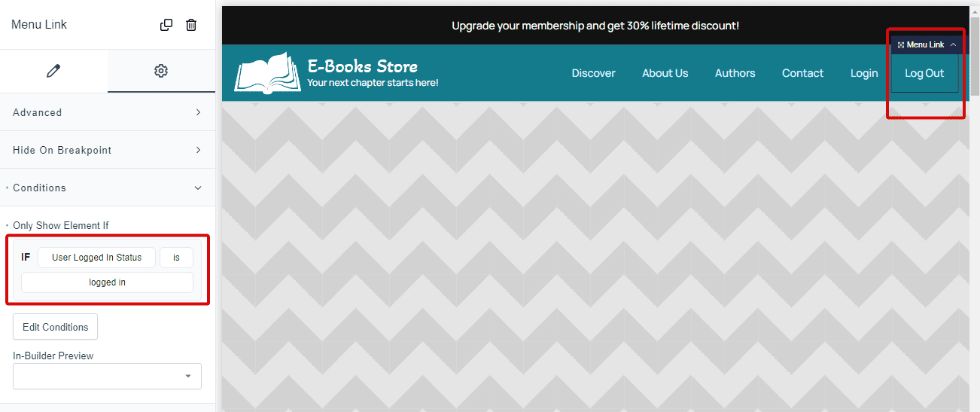This screenshot has width=980, height=412.
Task: Click the Menu Link label move icon
Action: [900, 45]
